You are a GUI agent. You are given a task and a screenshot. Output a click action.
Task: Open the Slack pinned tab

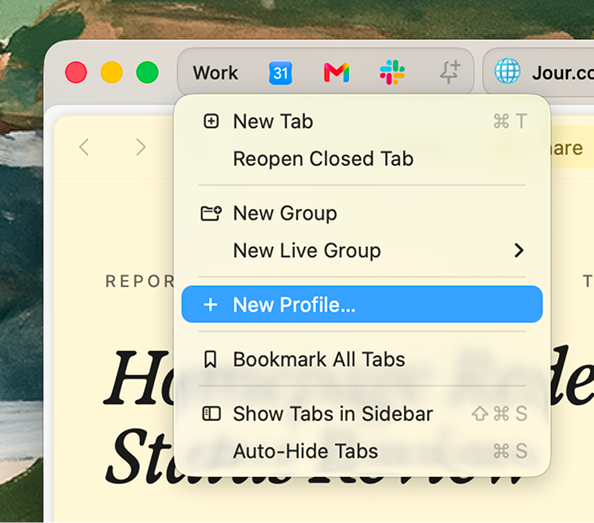(x=392, y=72)
